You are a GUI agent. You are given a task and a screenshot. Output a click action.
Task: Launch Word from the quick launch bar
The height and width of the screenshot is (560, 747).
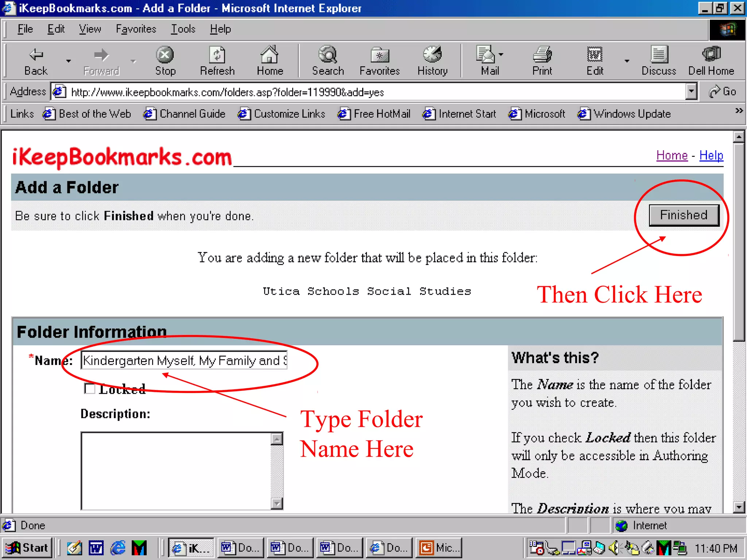tap(96, 548)
